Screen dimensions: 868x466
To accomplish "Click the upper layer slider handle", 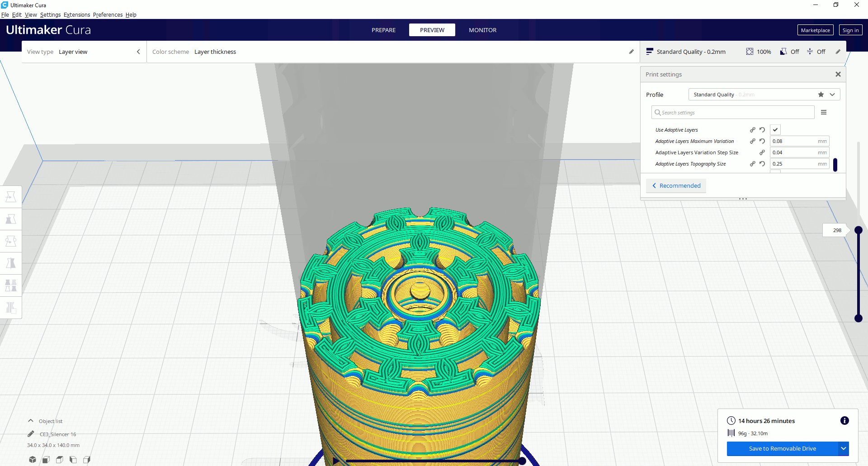I will pos(859,230).
